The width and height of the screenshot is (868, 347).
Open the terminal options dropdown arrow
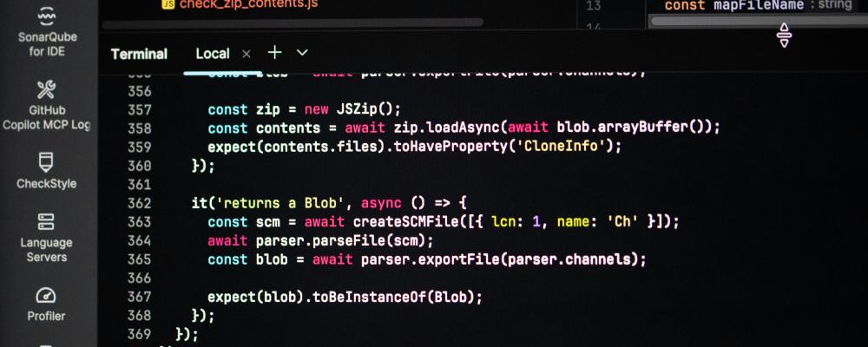point(302,53)
